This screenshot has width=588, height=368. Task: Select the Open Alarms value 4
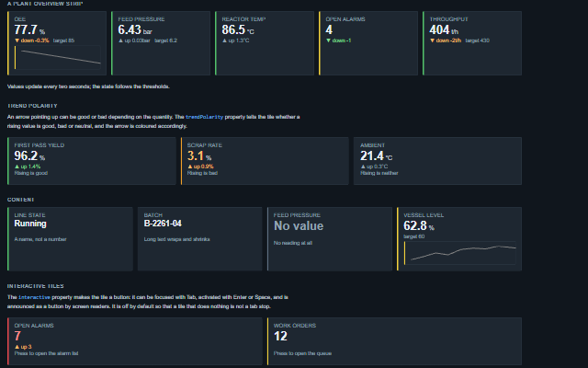(329, 29)
